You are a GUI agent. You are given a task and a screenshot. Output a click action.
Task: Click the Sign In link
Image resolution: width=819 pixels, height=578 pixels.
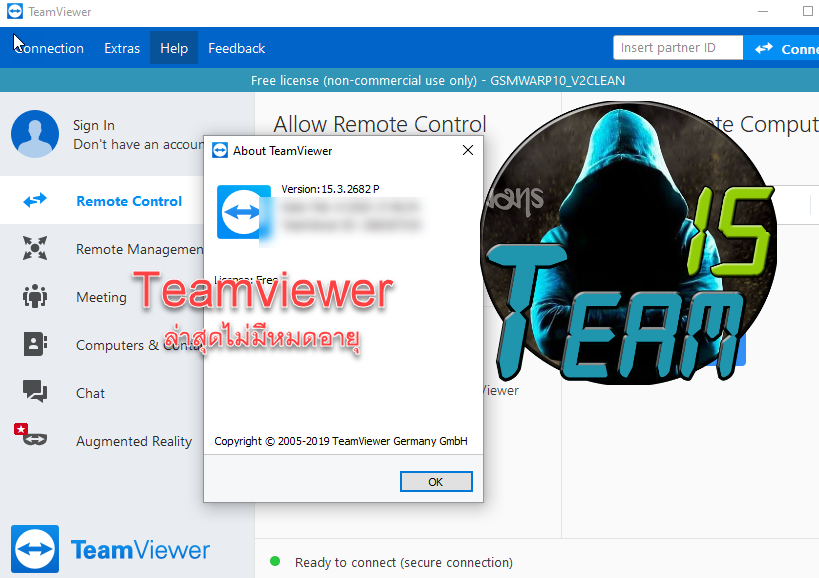point(93,125)
